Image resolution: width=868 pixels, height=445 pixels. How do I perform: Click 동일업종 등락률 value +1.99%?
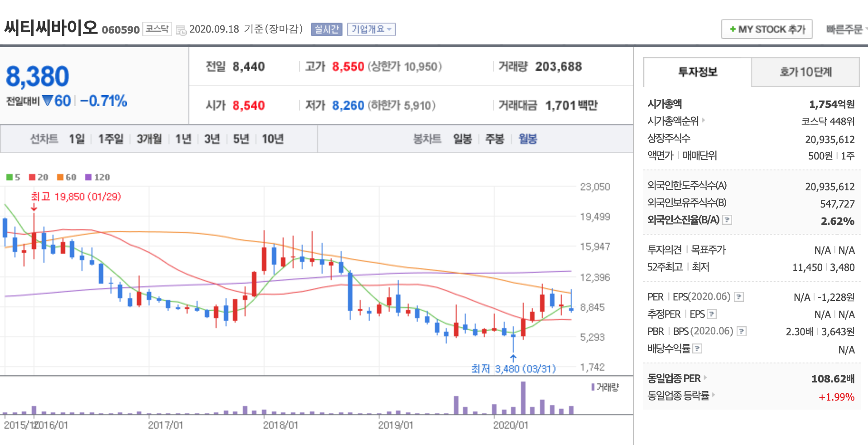(x=836, y=397)
